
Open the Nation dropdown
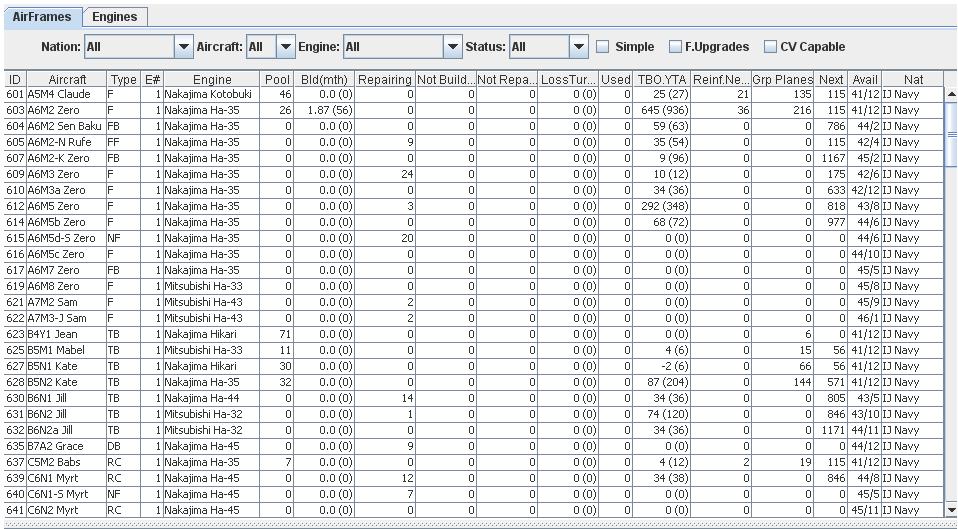pos(184,46)
